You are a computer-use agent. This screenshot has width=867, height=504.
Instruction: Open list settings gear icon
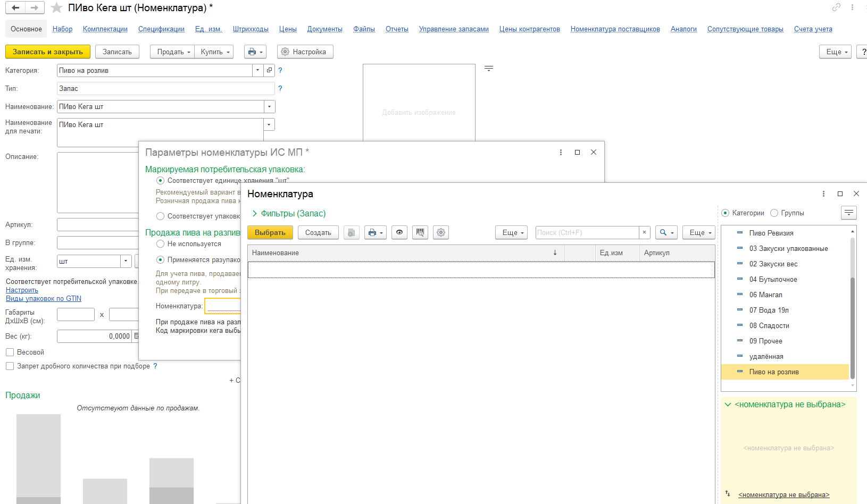441,232
